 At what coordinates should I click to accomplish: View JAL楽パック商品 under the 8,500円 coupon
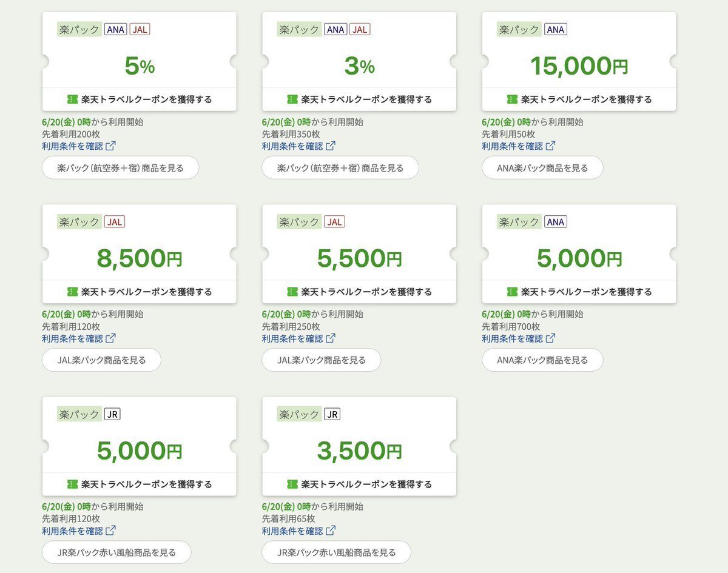click(x=101, y=360)
